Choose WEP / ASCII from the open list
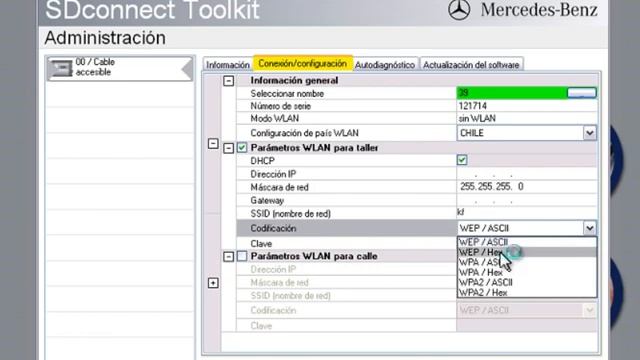The height and width of the screenshot is (360, 640). coord(527,242)
